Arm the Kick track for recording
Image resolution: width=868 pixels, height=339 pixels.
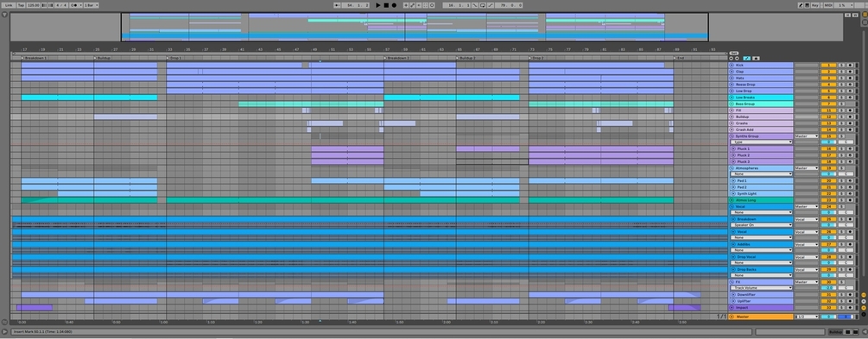850,66
